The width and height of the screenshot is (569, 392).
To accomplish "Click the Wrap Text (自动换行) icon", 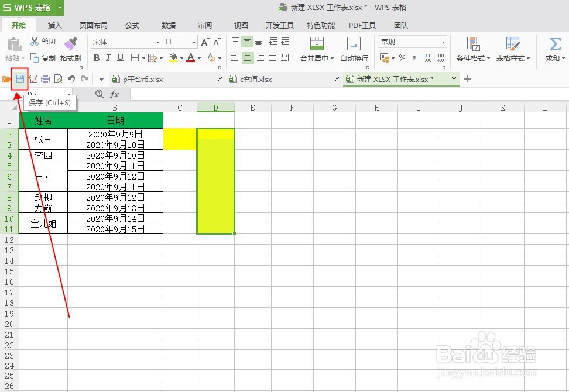I will coord(354,43).
